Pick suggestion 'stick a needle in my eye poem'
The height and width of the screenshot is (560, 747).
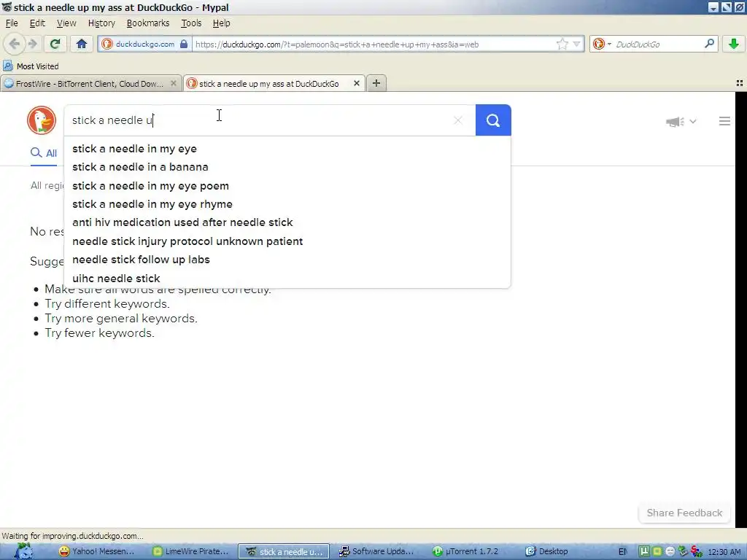click(x=287, y=186)
